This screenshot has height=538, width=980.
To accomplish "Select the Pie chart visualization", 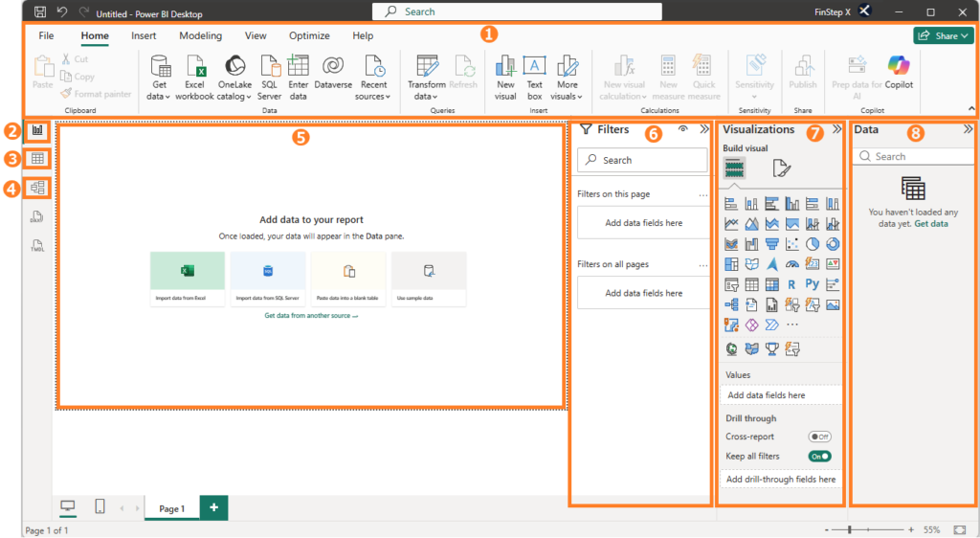I will [x=812, y=244].
